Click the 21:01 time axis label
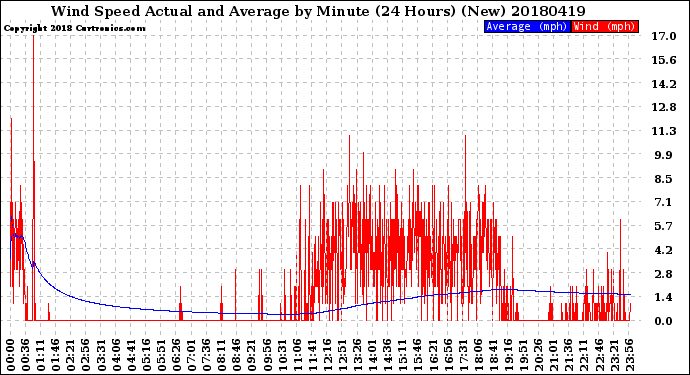Image resolution: width=690 pixels, height=375 pixels. (x=553, y=355)
